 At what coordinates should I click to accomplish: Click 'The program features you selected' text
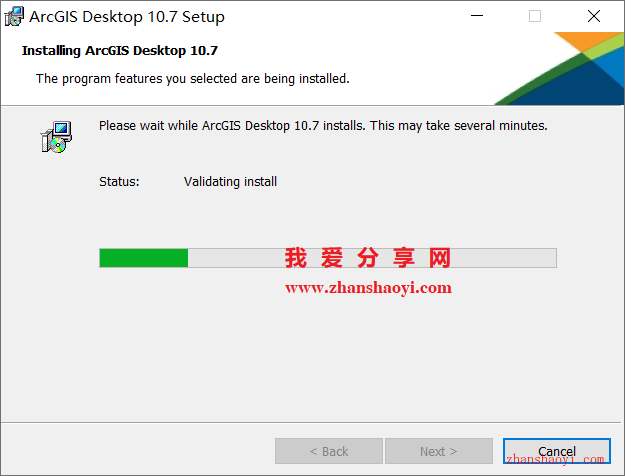pyautogui.click(x=193, y=79)
